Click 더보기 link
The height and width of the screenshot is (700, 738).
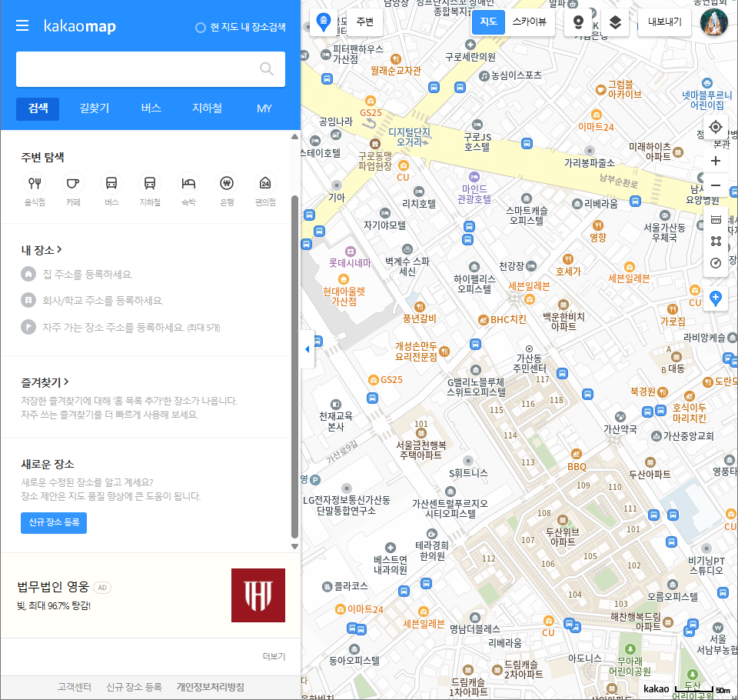(x=274, y=656)
